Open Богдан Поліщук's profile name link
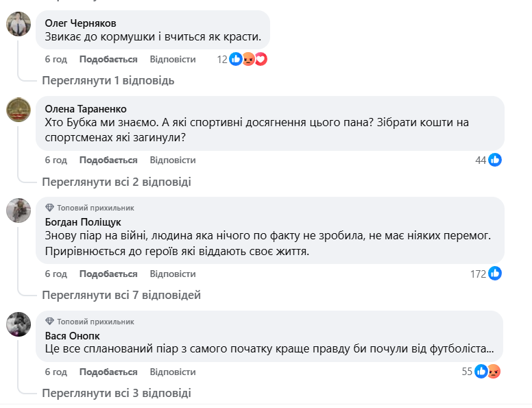The width and height of the screenshot is (532, 408). pos(83,222)
